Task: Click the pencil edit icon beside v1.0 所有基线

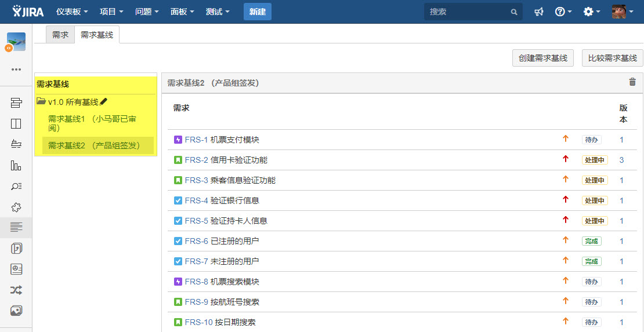Action: (104, 102)
